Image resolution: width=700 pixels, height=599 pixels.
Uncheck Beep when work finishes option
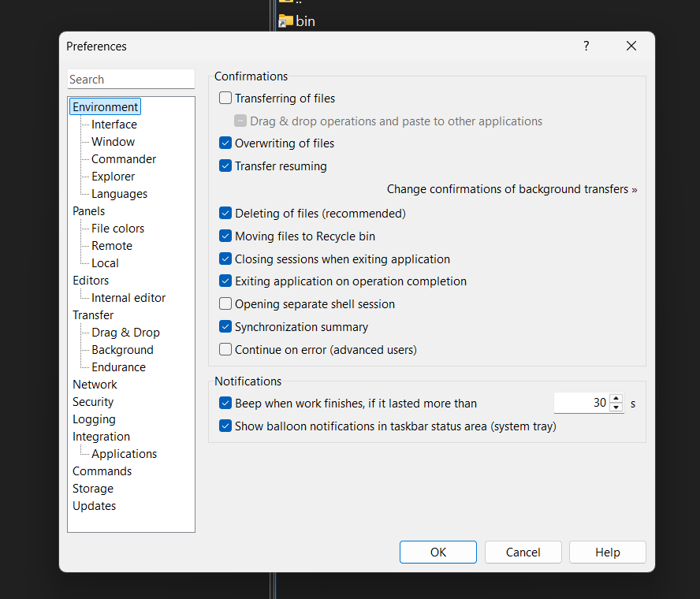225,404
